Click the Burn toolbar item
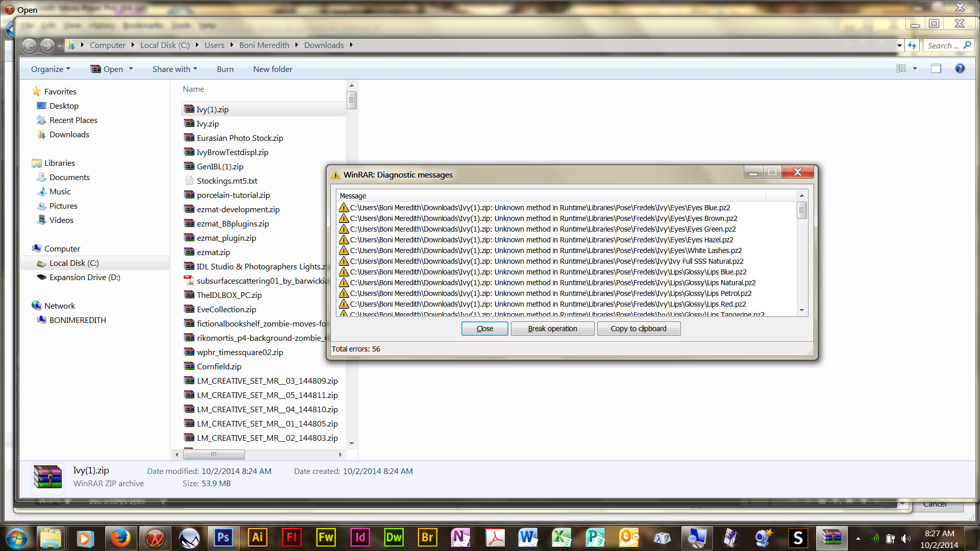The height and width of the screenshot is (551, 980). 225,69
